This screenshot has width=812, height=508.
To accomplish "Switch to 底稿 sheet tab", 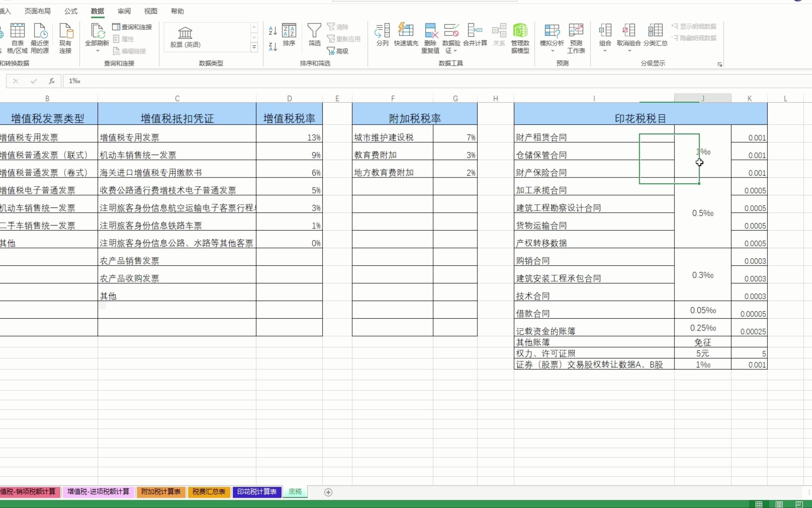I will (x=295, y=492).
